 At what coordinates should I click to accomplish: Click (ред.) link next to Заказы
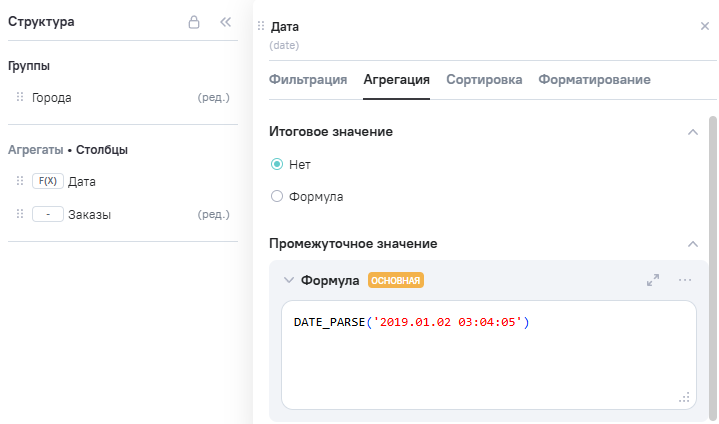click(214, 214)
